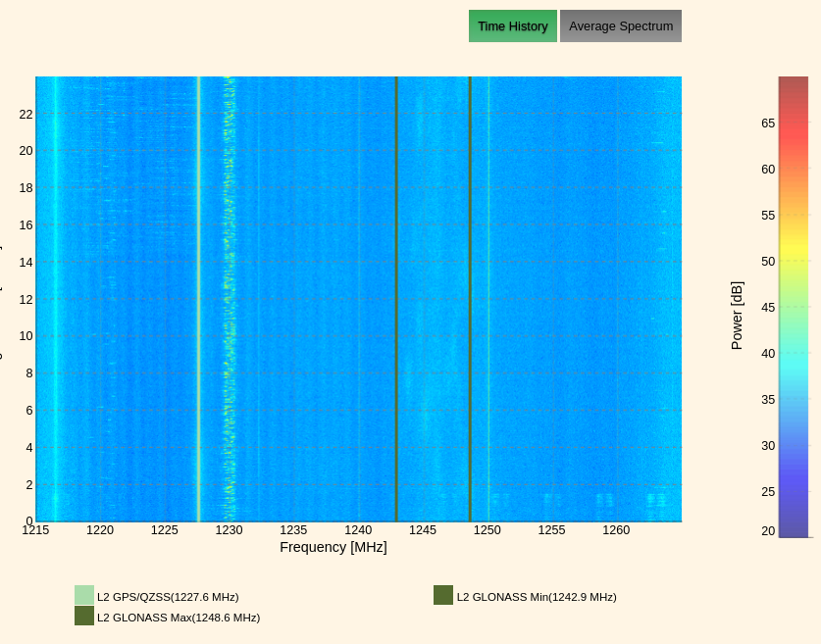Image resolution: width=821 pixels, height=644 pixels.
Task: Click the Power [dB] colorbar title
Action: [737, 316]
